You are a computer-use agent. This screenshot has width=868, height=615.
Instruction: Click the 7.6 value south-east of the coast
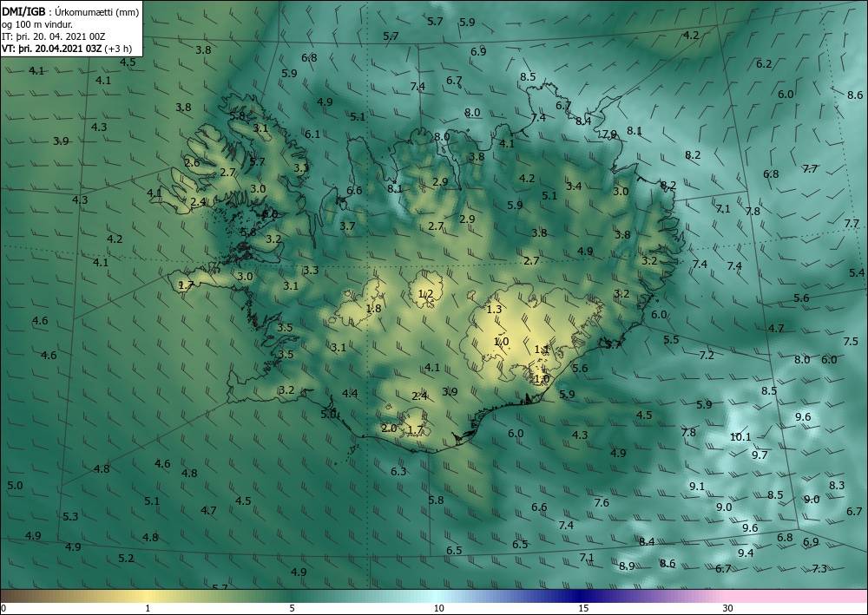[602, 503]
